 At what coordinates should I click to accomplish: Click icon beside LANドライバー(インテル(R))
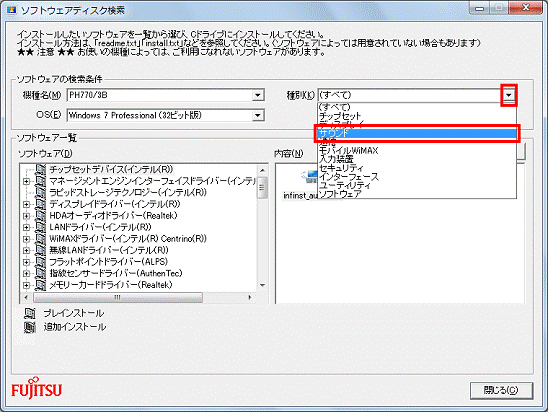(41, 227)
